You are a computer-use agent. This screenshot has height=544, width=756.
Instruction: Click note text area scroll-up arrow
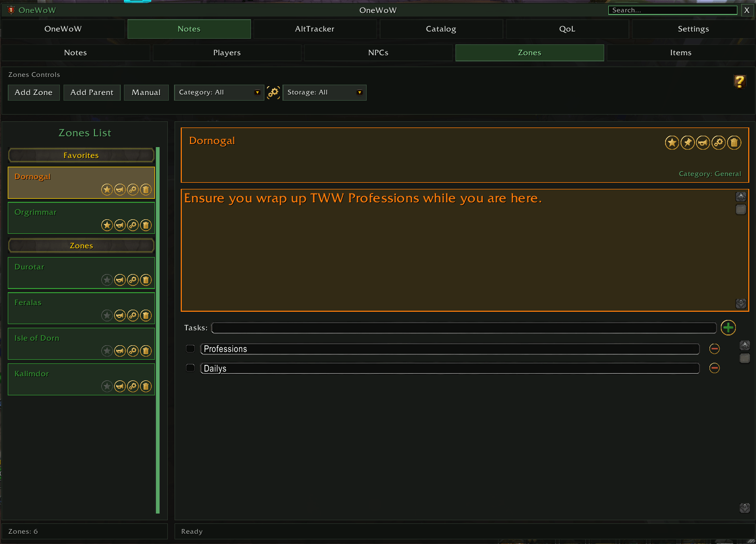tap(741, 196)
